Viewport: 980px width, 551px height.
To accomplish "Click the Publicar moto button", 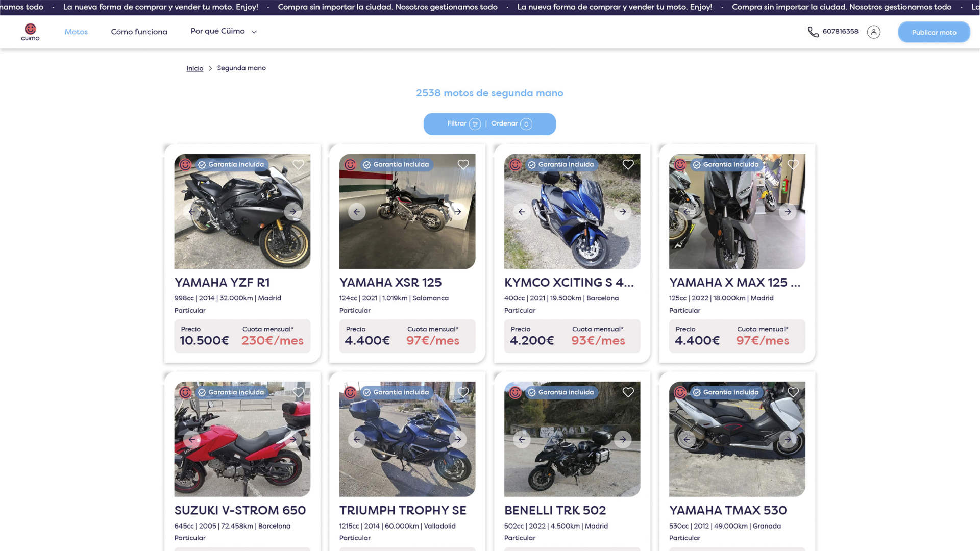I will [934, 32].
